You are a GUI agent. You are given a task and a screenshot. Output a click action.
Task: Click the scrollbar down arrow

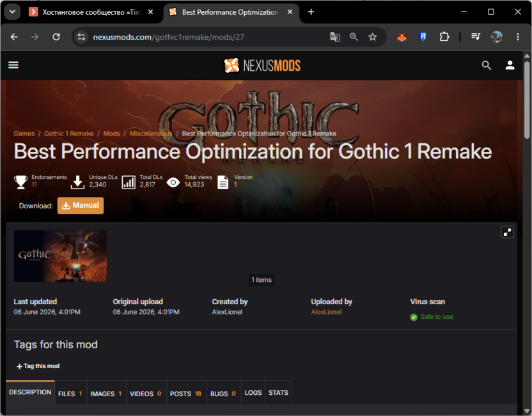click(x=527, y=412)
